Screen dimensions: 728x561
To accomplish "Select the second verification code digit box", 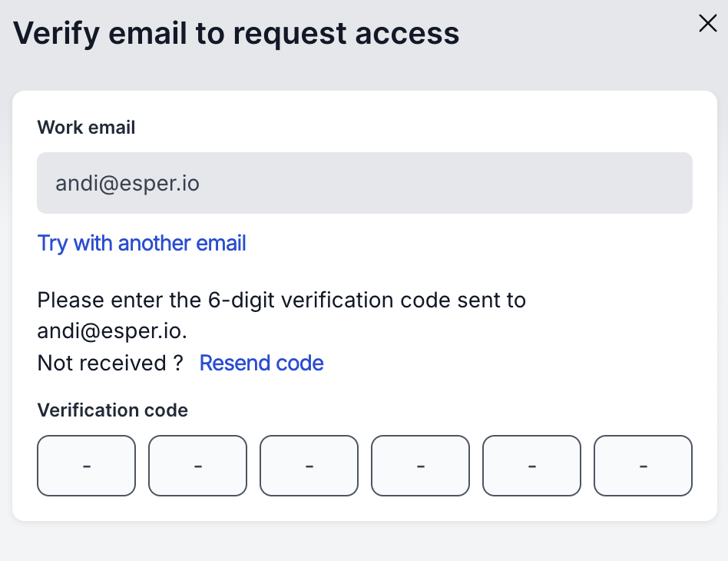I will pyautogui.click(x=197, y=466).
